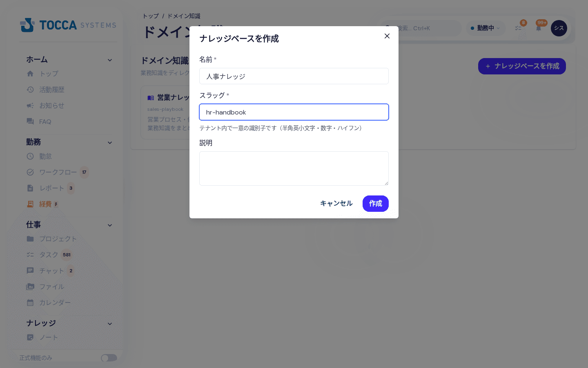Select カレンダー menu label

pyautogui.click(x=55, y=303)
